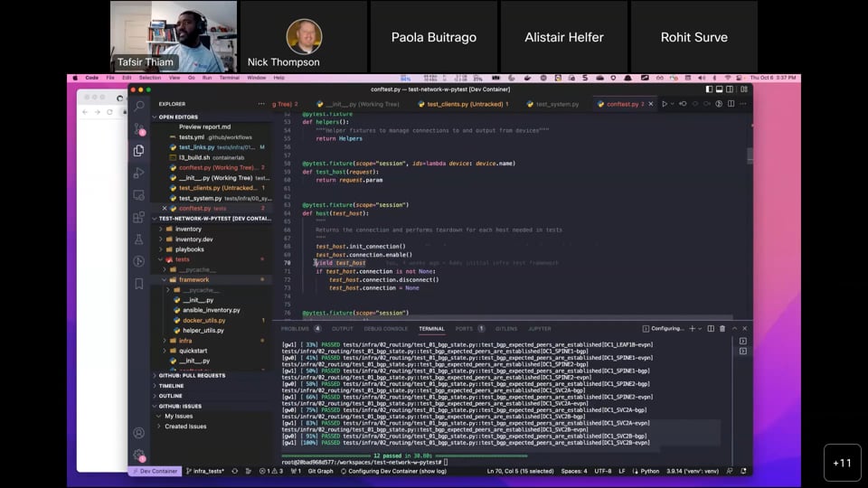The image size is (868, 488).
Task: Click editor vertical scrollbar thumb
Action: click(750, 155)
